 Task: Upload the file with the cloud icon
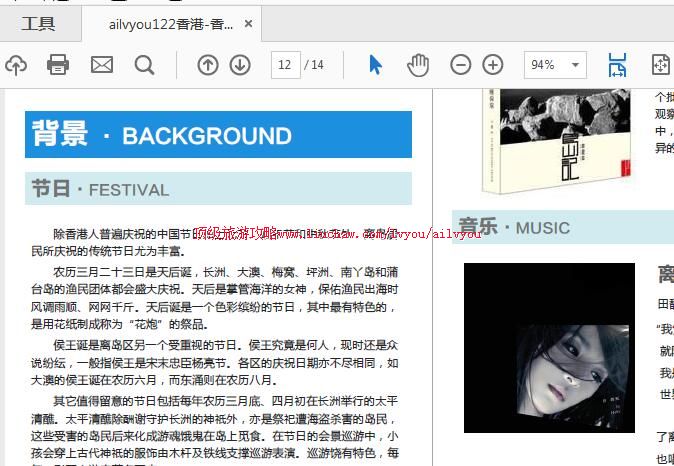(16, 65)
